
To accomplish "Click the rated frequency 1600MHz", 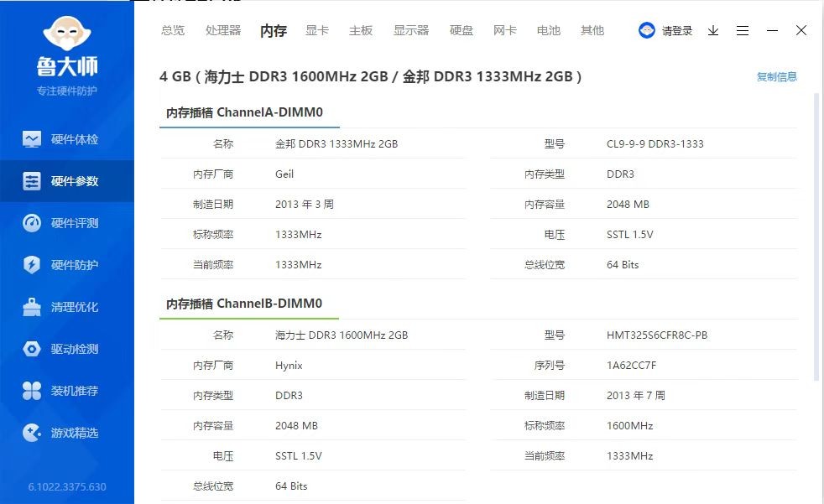I will click(629, 426).
